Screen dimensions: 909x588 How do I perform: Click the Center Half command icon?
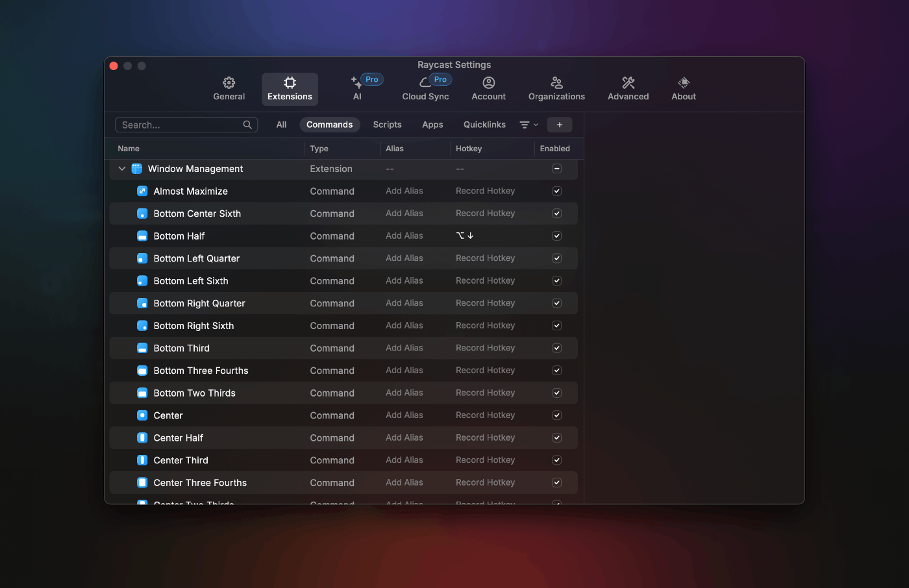click(142, 438)
